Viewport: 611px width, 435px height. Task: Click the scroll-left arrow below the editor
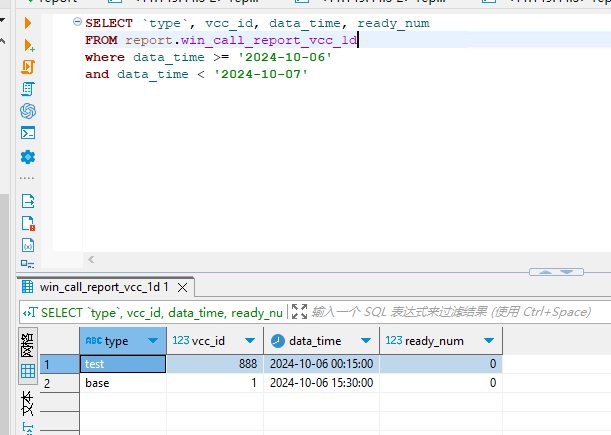[91, 260]
